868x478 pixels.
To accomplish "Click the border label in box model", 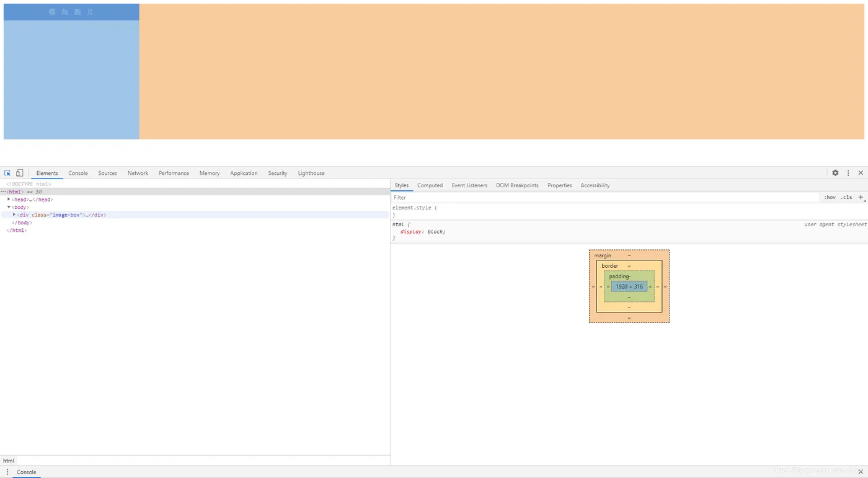I will tap(609, 266).
